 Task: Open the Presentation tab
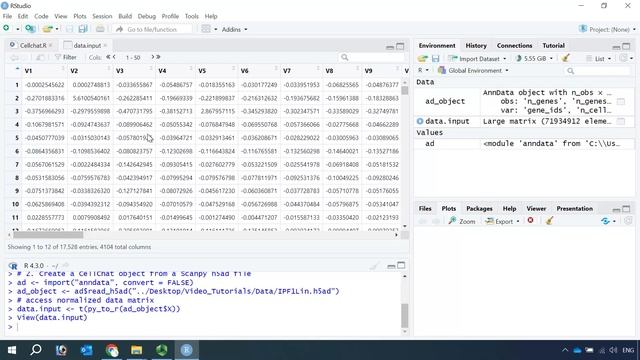pos(574,209)
